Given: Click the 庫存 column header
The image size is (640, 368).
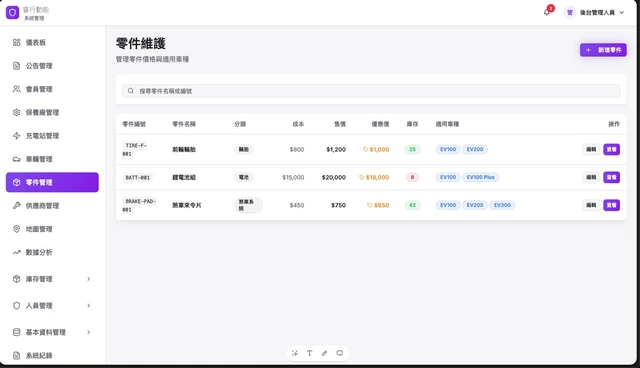Looking at the screenshot, I should 412,124.
